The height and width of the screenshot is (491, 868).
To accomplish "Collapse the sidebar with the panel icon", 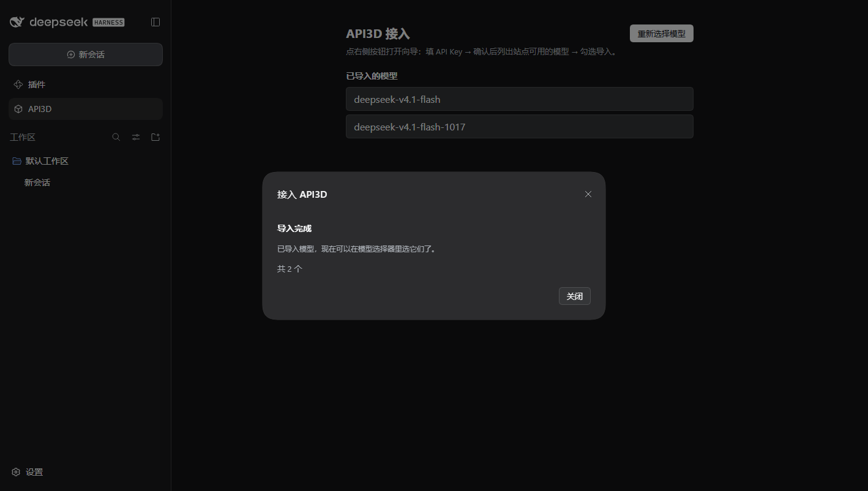I will click(x=155, y=22).
